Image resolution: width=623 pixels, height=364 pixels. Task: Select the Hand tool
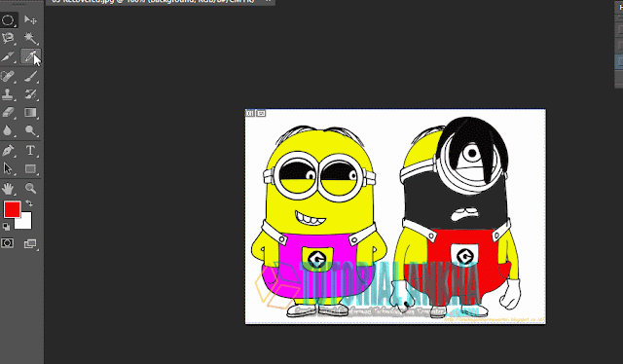(x=8, y=188)
